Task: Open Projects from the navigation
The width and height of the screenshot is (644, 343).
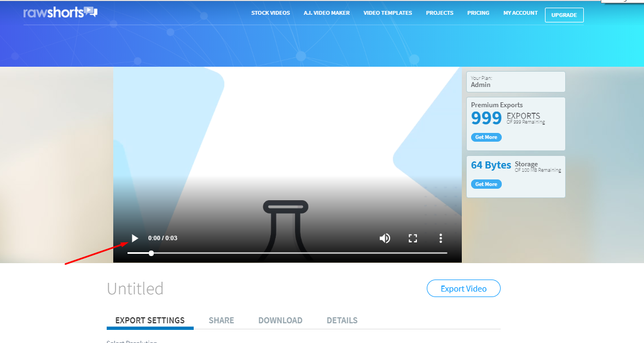Action: (440, 13)
